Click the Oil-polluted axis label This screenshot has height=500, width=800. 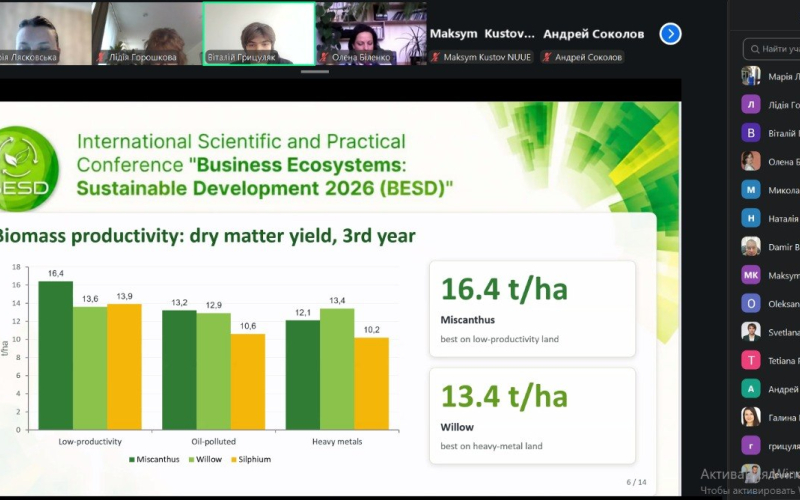pyautogui.click(x=213, y=441)
